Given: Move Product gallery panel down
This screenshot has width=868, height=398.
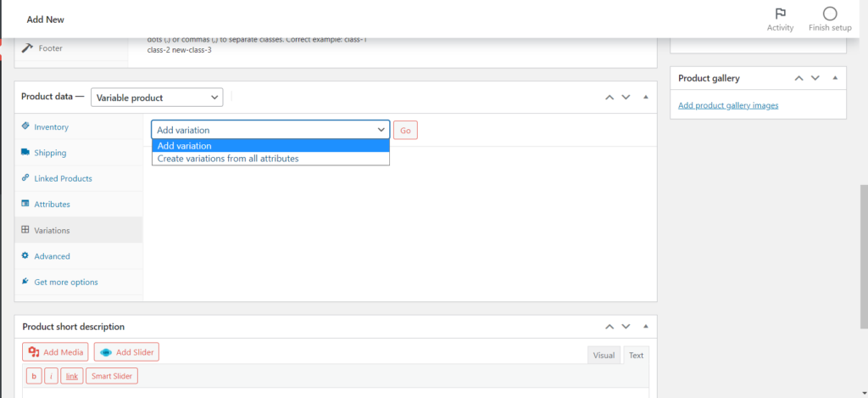Looking at the screenshot, I should coord(815,78).
